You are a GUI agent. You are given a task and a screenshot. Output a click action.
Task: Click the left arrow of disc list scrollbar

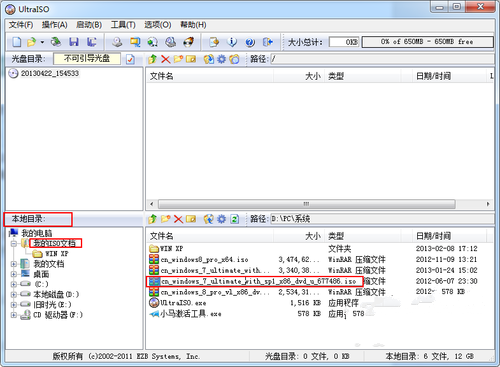[152, 204]
